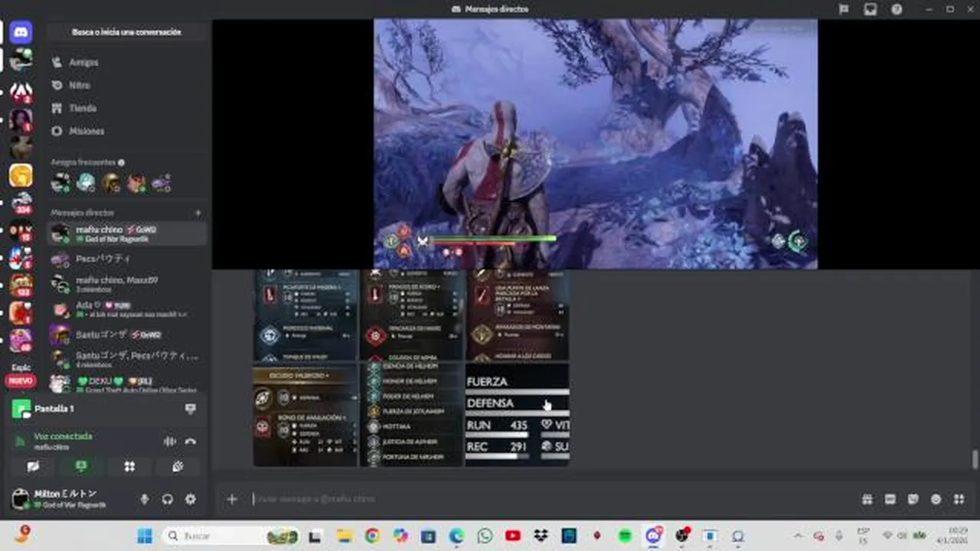
Task: Click the search or start conversation box
Action: point(126,32)
